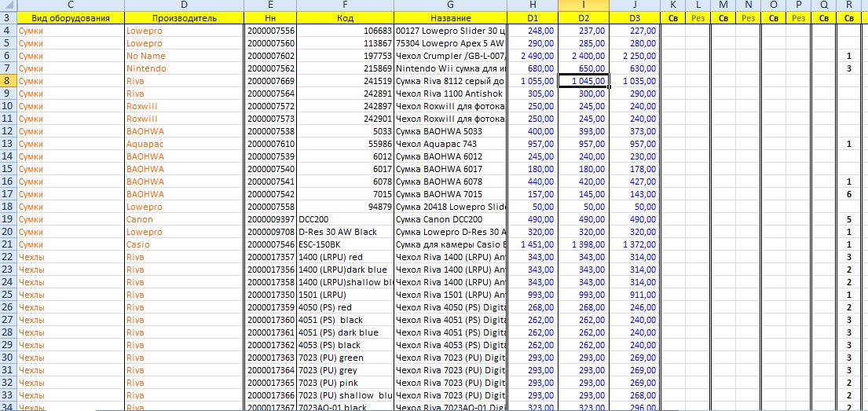The image size is (868, 411).
Task: Select column header D
Action: [184, 5]
